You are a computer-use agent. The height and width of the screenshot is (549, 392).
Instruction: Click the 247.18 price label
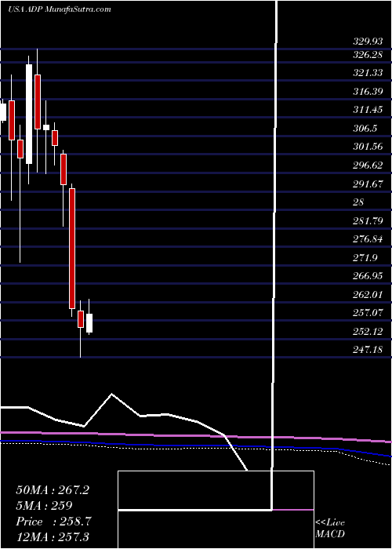368,350
